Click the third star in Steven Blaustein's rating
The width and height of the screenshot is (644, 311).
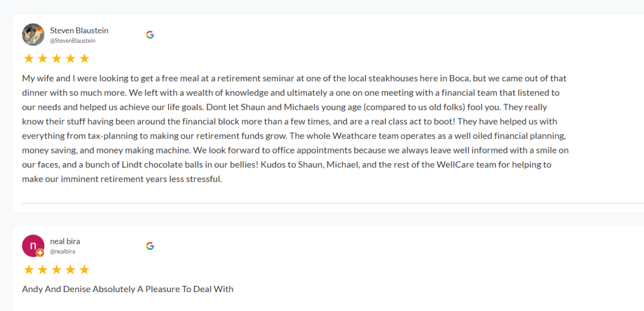coord(56,59)
